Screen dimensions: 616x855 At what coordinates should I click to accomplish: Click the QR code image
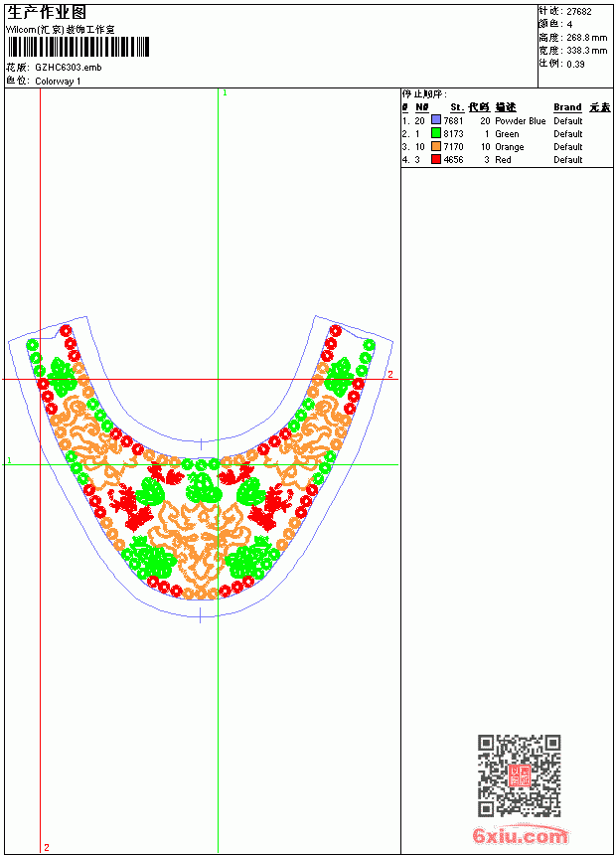(519, 774)
